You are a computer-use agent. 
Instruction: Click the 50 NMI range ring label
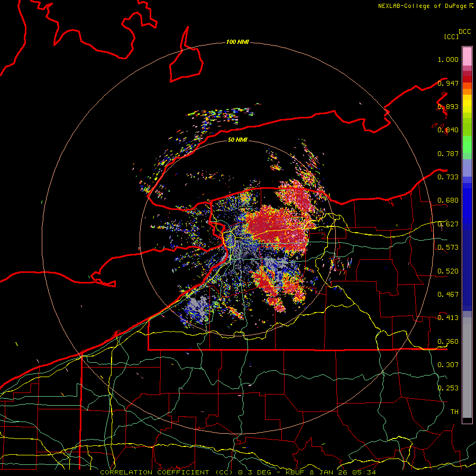[x=237, y=140]
